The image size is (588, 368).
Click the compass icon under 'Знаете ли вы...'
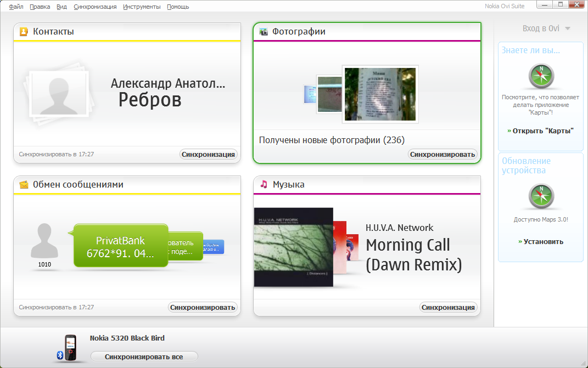tap(541, 76)
